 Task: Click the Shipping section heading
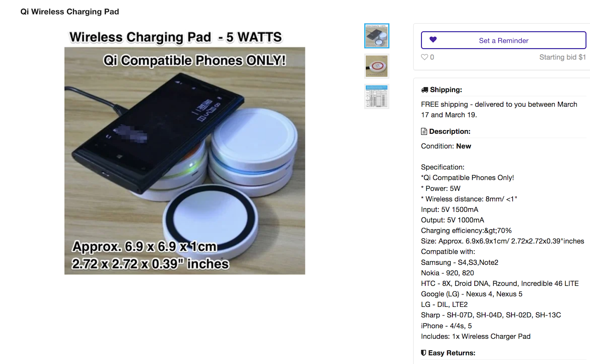tap(446, 90)
